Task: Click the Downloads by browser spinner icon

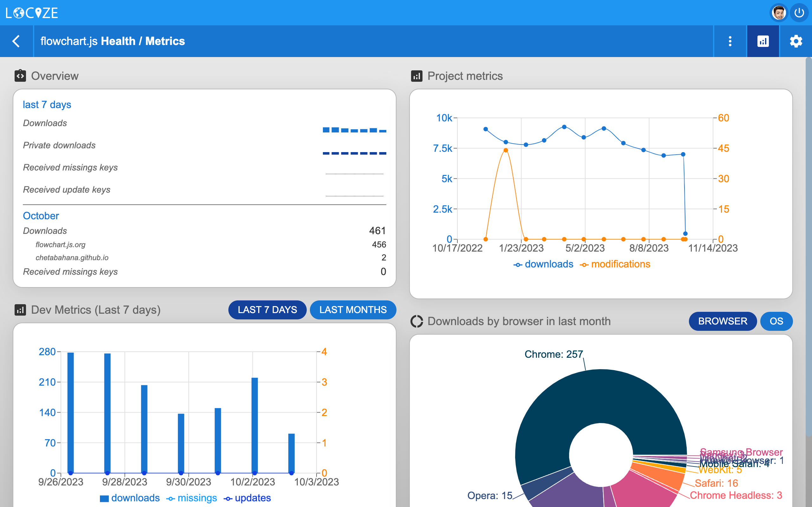Action: coord(417,321)
